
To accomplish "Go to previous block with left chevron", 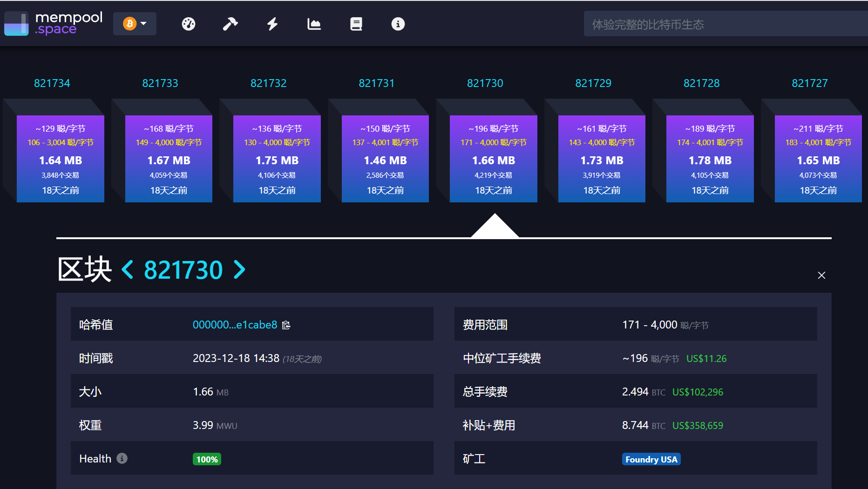I will tap(128, 269).
